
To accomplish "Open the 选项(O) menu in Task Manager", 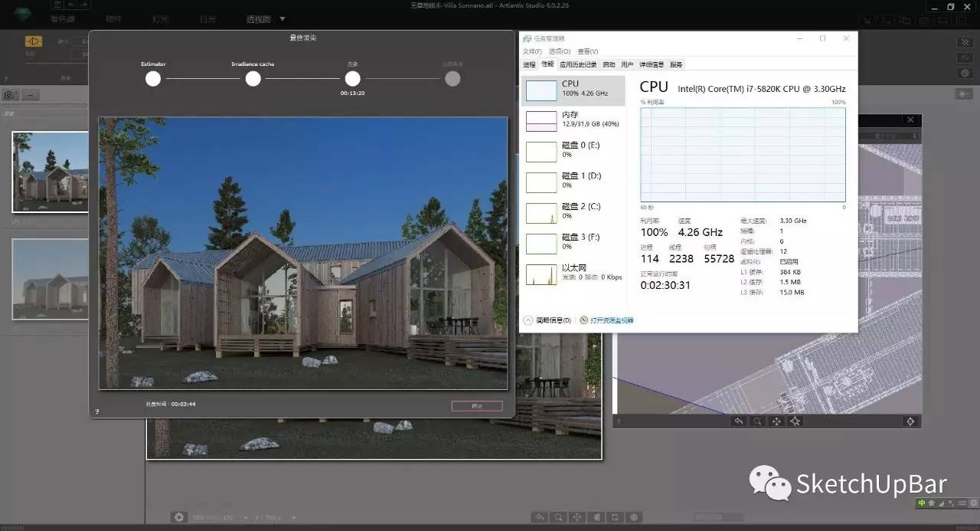I will click(x=560, y=51).
